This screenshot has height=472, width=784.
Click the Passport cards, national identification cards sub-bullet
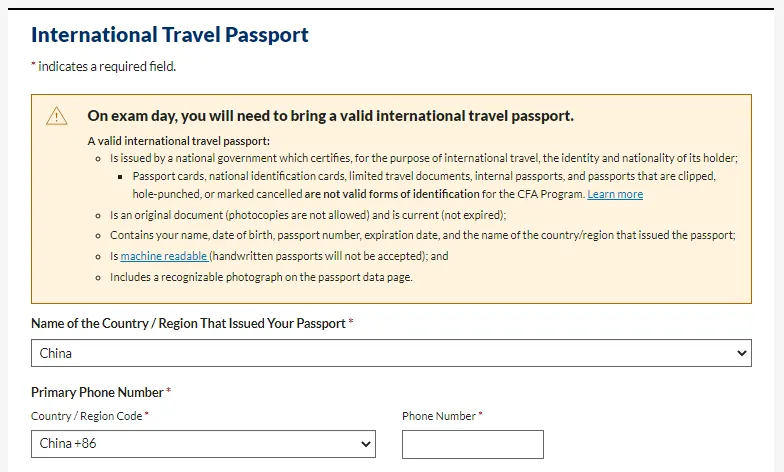pos(424,185)
